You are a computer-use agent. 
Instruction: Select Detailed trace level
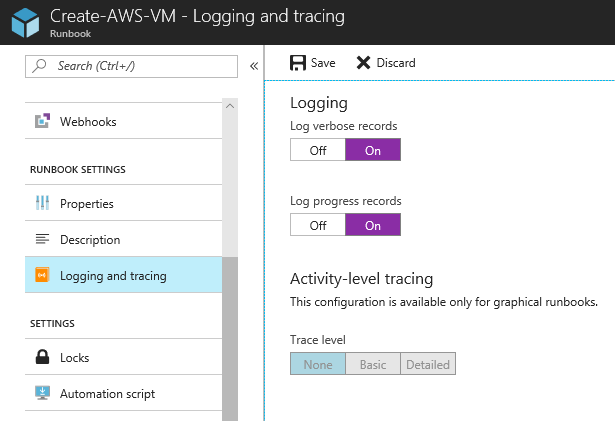[428, 365]
